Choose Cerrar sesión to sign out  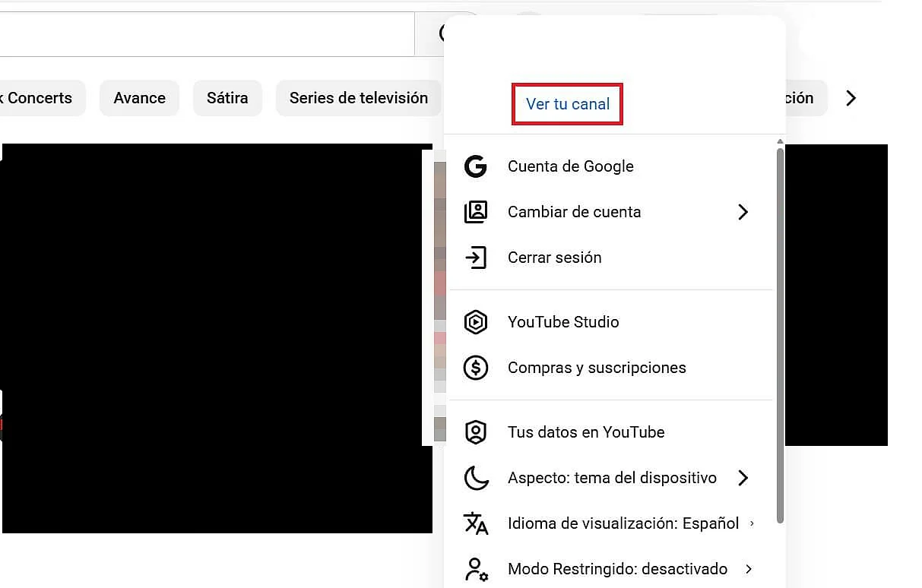pyautogui.click(x=611, y=258)
